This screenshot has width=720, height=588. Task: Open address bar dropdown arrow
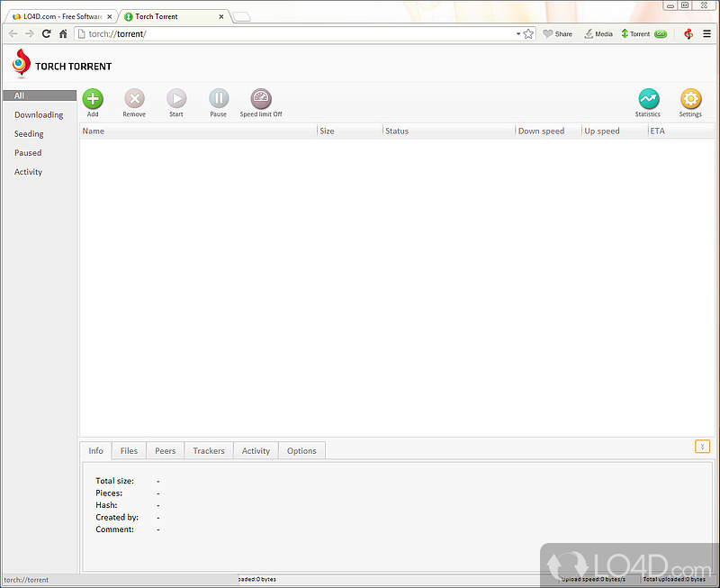click(x=518, y=34)
